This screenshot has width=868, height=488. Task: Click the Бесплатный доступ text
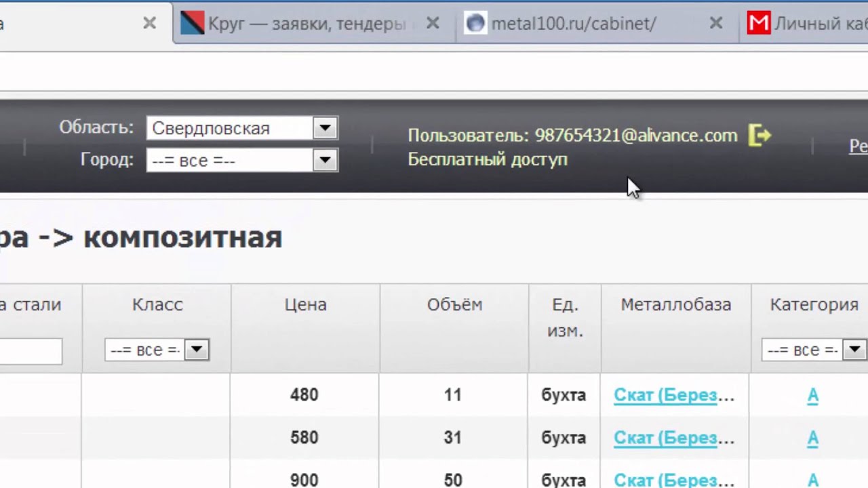pos(487,160)
